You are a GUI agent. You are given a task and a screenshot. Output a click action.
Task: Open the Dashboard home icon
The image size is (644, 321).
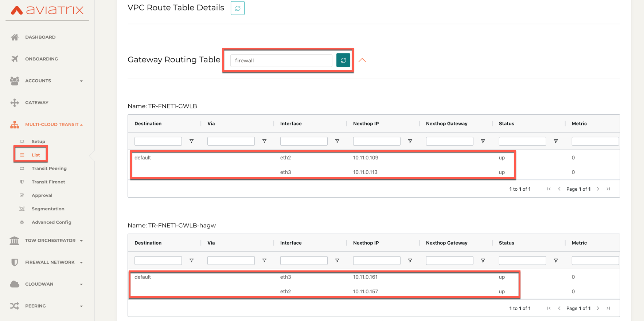(x=15, y=37)
